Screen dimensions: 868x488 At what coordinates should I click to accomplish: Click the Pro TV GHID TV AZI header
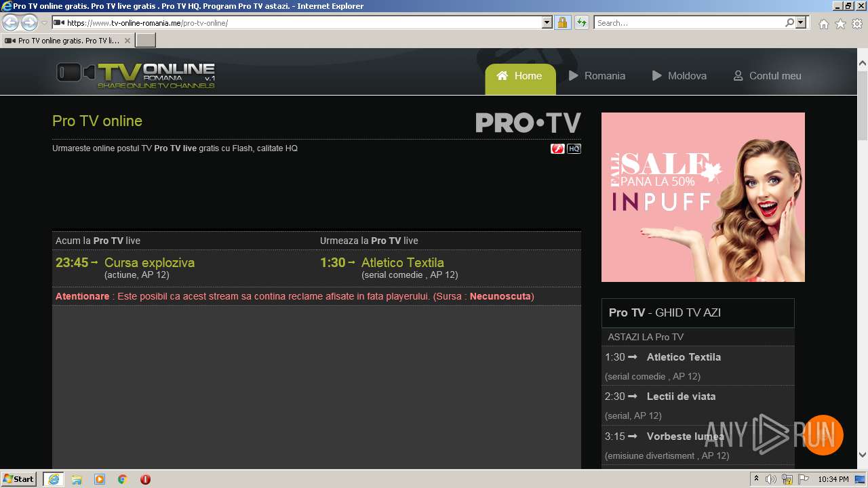pyautogui.click(x=698, y=313)
